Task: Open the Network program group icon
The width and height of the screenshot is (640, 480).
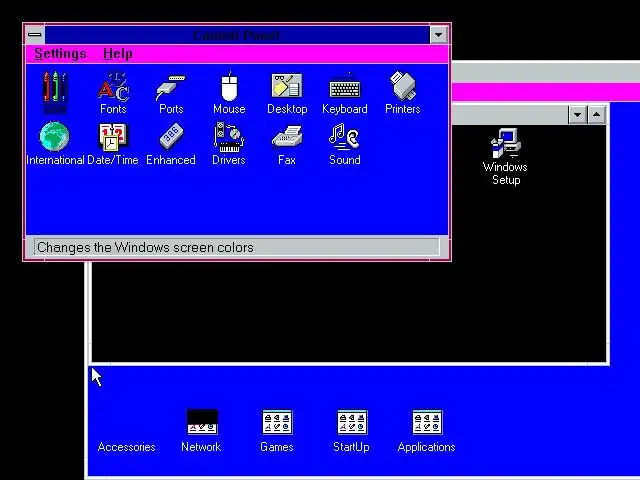Action: 202,422
